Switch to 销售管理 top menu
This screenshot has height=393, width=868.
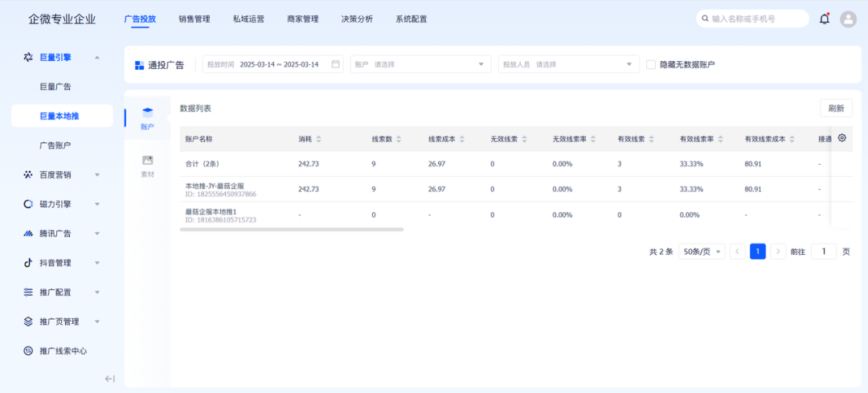click(x=194, y=18)
